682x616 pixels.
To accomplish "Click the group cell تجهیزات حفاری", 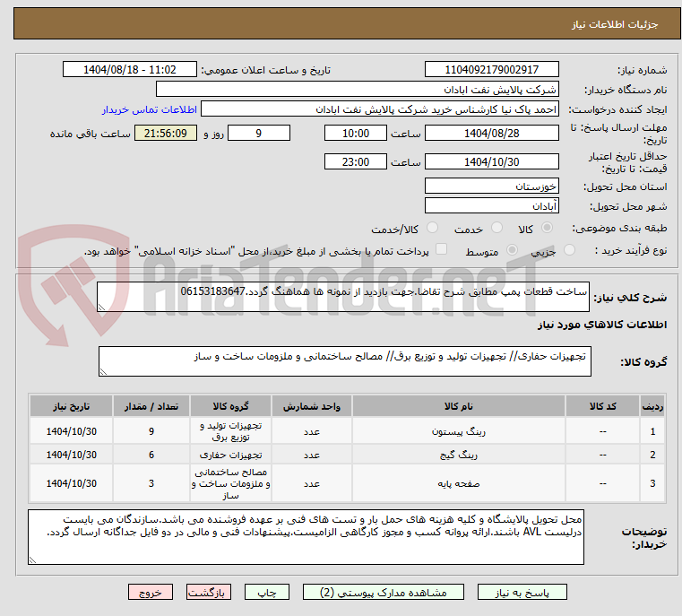I will click(230, 455).
